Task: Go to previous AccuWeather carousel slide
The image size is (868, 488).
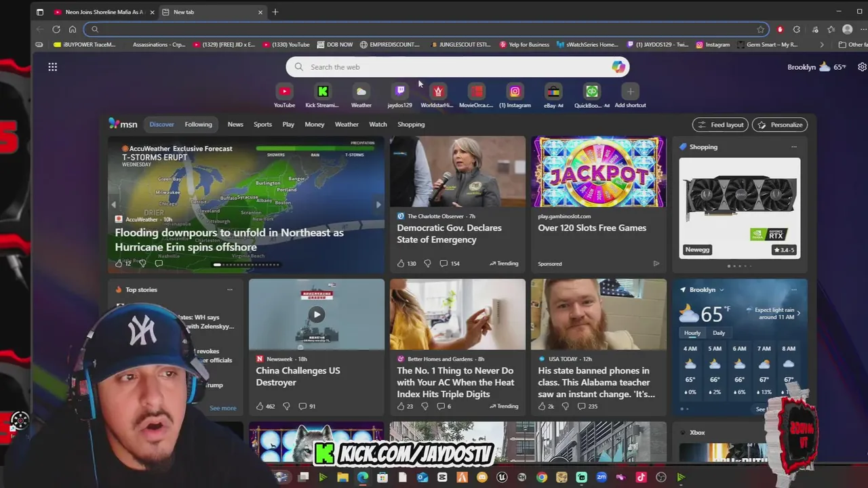Action: pyautogui.click(x=114, y=205)
